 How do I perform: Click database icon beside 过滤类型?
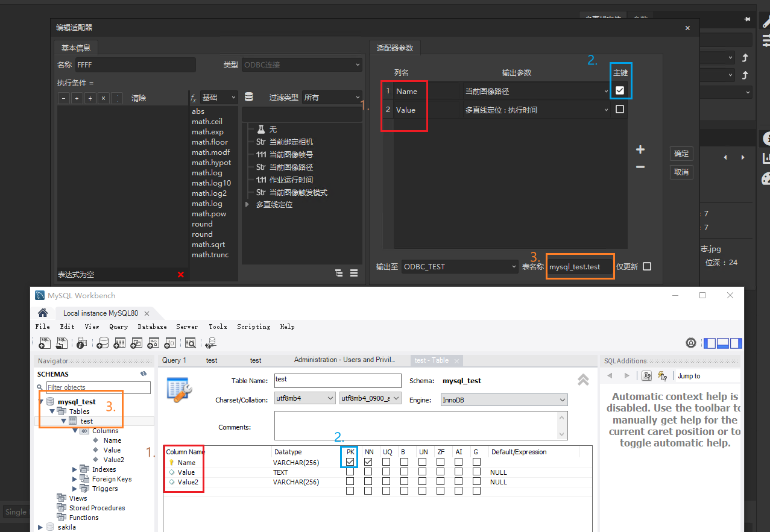click(x=249, y=97)
